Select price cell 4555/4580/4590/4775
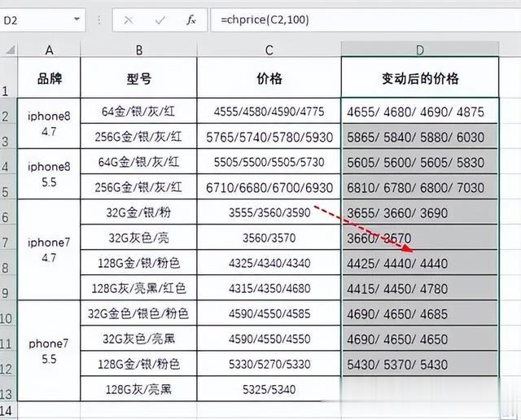 click(x=269, y=111)
